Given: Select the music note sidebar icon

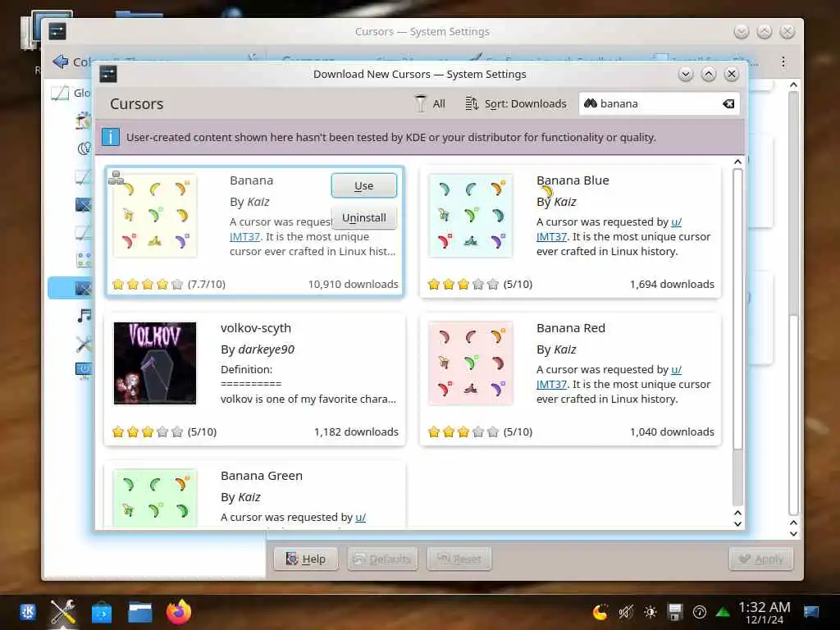Looking at the screenshot, I should point(84,316).
